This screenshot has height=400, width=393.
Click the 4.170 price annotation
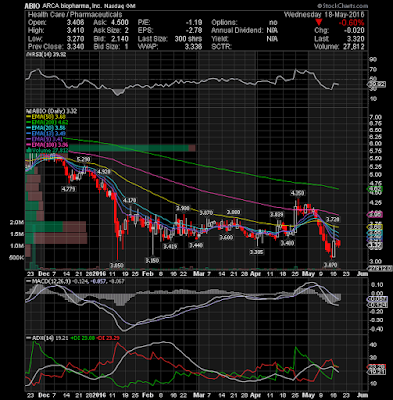click(x=129, y=200)
